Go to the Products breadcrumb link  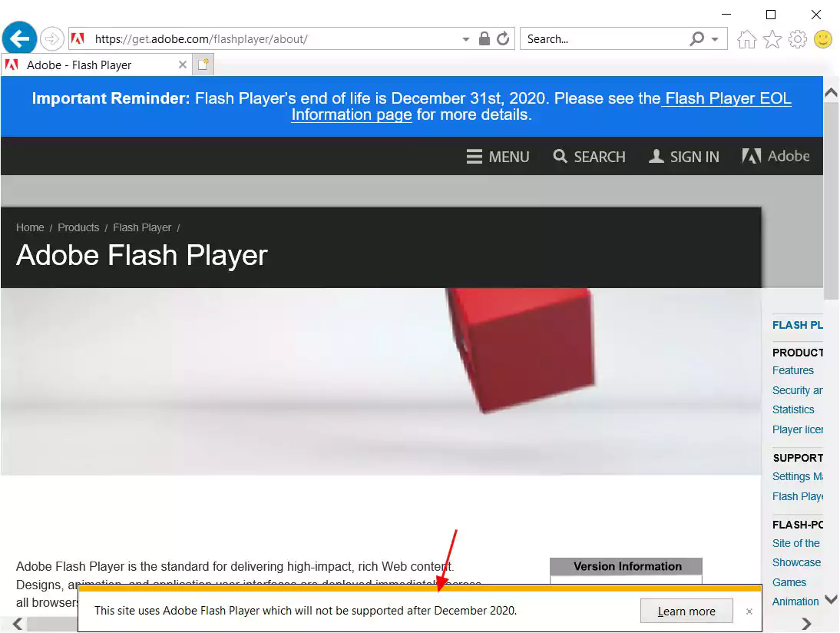[78, 227]
